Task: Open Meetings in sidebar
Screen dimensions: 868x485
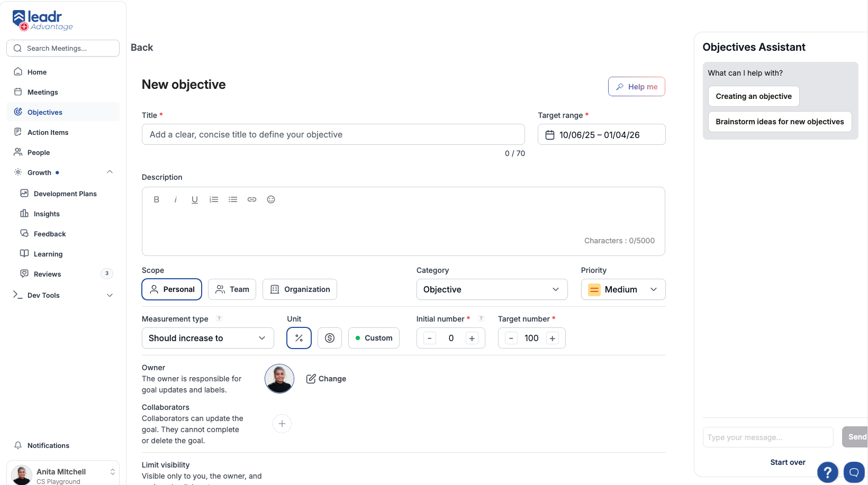Action: pyautogui.click(x=63, y=92)
